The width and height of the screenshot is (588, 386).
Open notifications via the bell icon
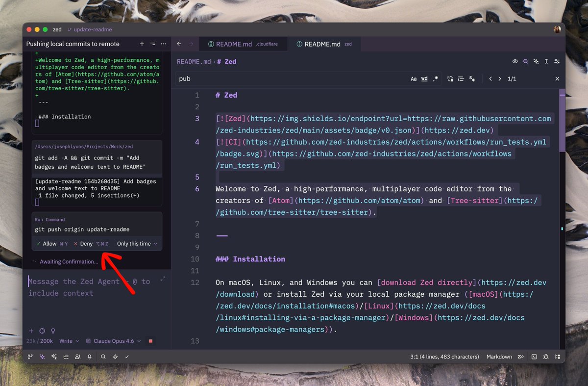tap(89, 357)
